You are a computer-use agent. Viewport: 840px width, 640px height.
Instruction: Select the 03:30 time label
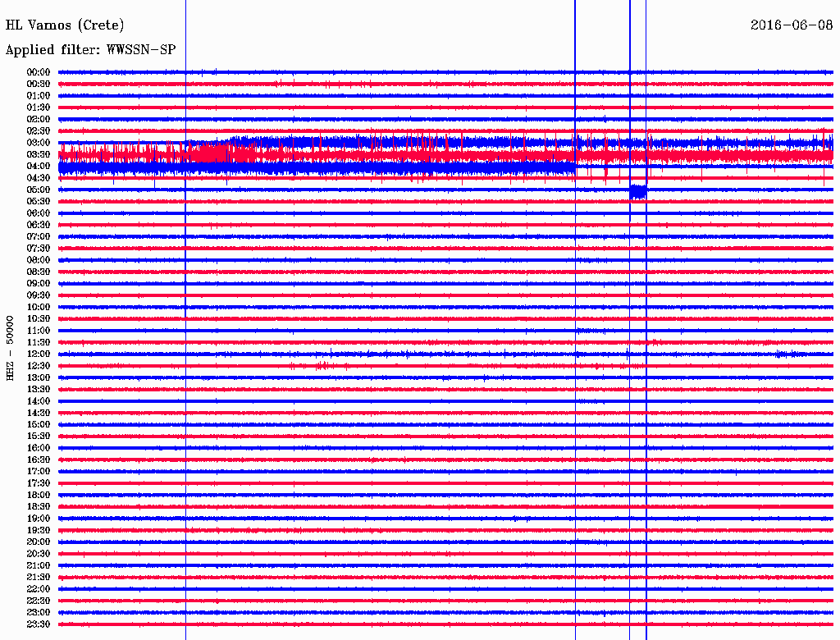(x=39, y=154)
